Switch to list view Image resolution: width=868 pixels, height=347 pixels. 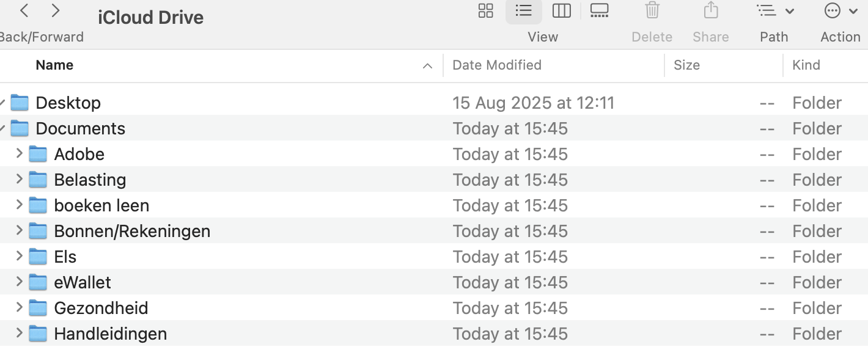pyautogui.click(x=524, y=10)
